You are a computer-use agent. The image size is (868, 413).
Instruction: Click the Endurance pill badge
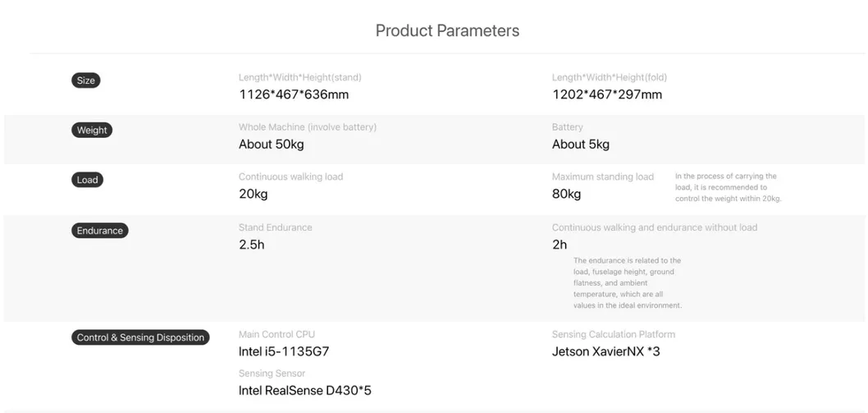100,231
